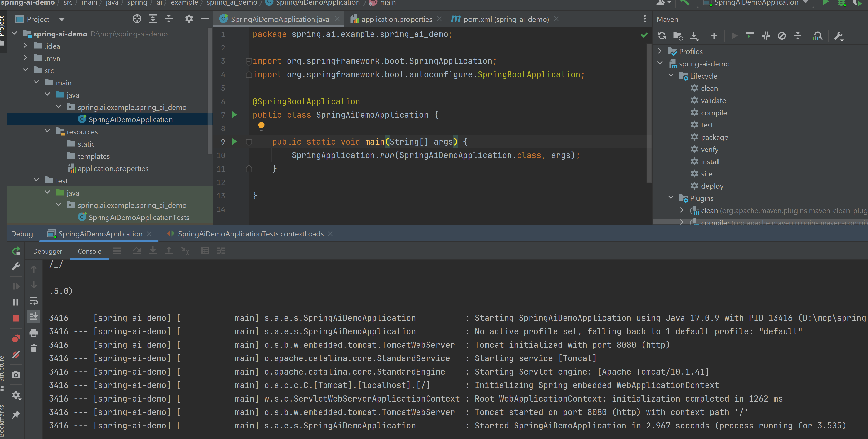This screenshot has width=868, height=439.
Task: Click run gutter arrow beside main method
Action: (234, 141)
